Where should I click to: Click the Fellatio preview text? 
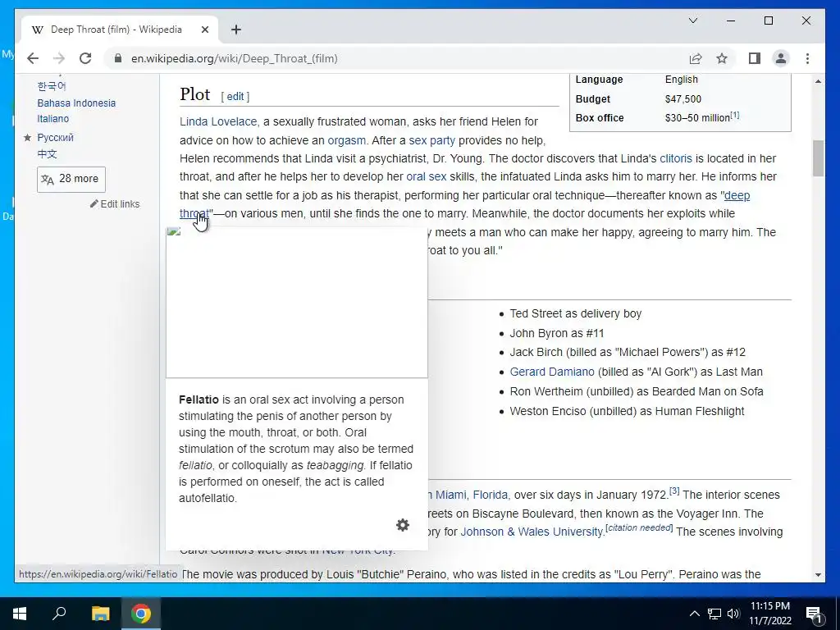tap(296, 449)
